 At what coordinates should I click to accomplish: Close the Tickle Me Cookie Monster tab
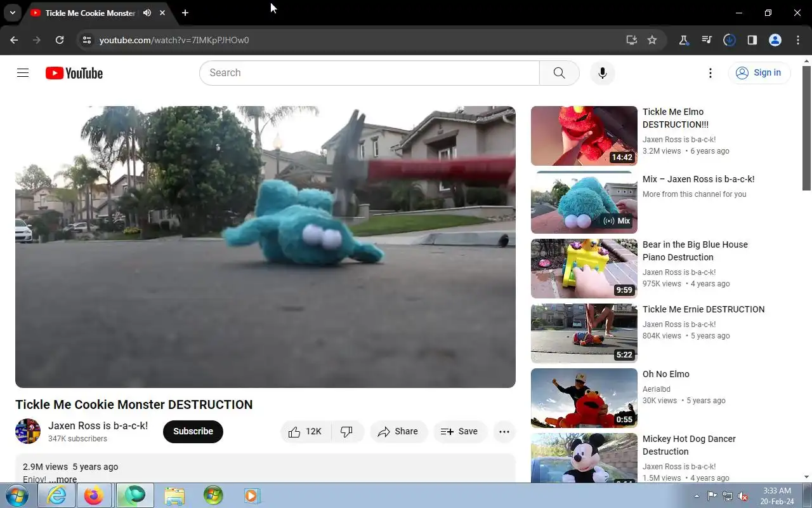click(x=162, y=13)
